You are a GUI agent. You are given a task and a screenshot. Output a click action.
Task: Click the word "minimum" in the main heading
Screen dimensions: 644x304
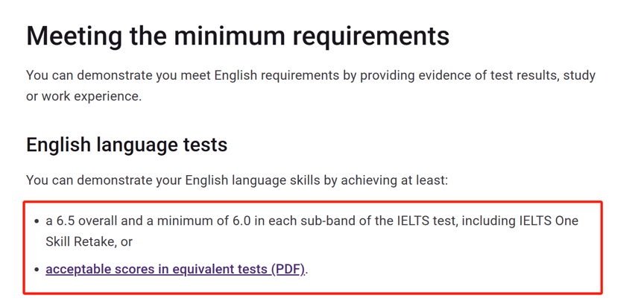click(227, 37)
